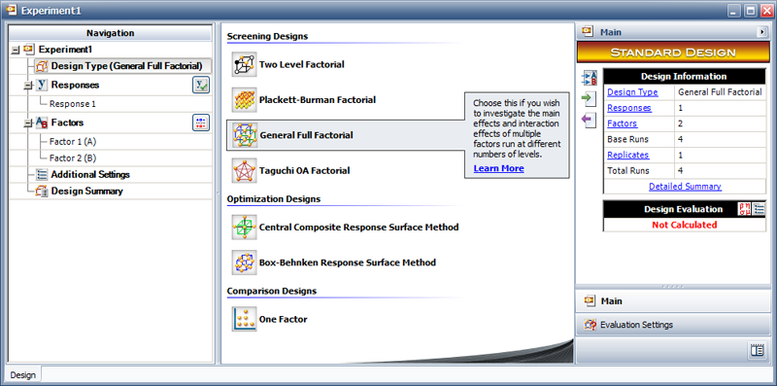Image resolution: width=777 pixels, height=386 pixels.
Task: Select Central Composite Response Surface Method
Action: click(x=359, y=227)
